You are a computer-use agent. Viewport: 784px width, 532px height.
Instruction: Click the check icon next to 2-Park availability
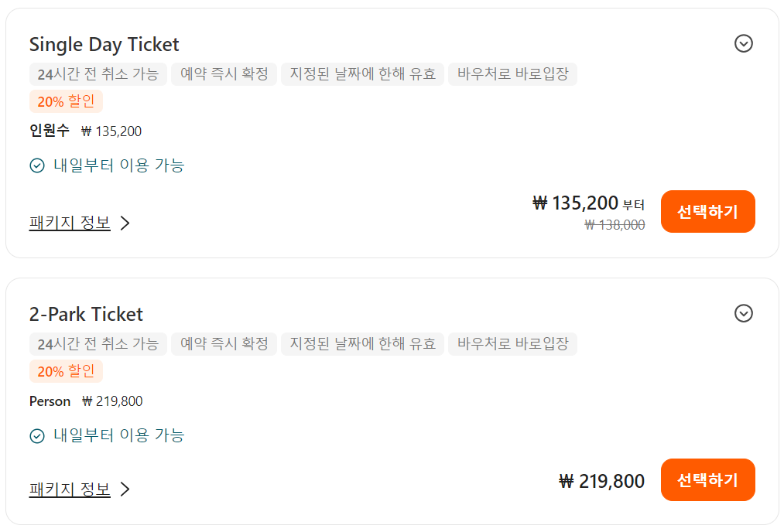point(37,435)
